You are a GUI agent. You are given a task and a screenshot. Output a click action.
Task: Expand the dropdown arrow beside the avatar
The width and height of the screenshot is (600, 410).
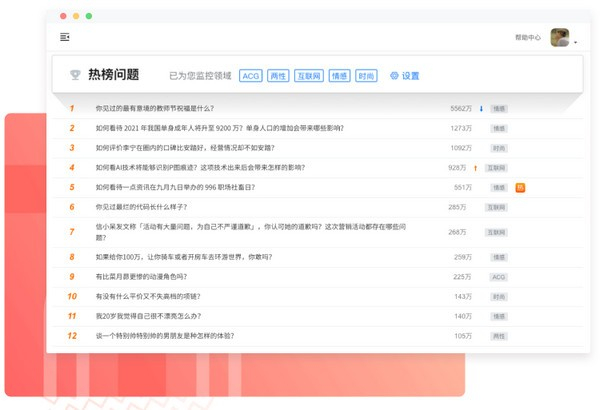575,42
